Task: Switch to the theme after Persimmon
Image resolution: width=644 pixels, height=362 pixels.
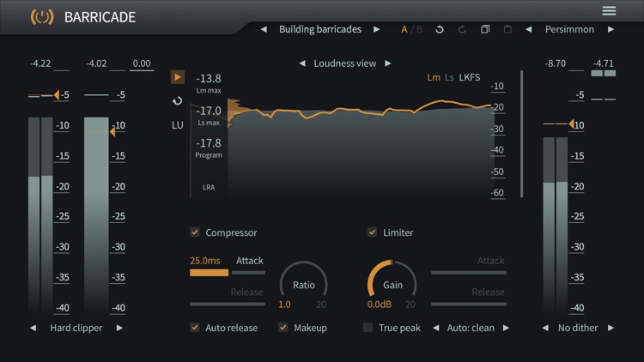Action: point(611,29)
